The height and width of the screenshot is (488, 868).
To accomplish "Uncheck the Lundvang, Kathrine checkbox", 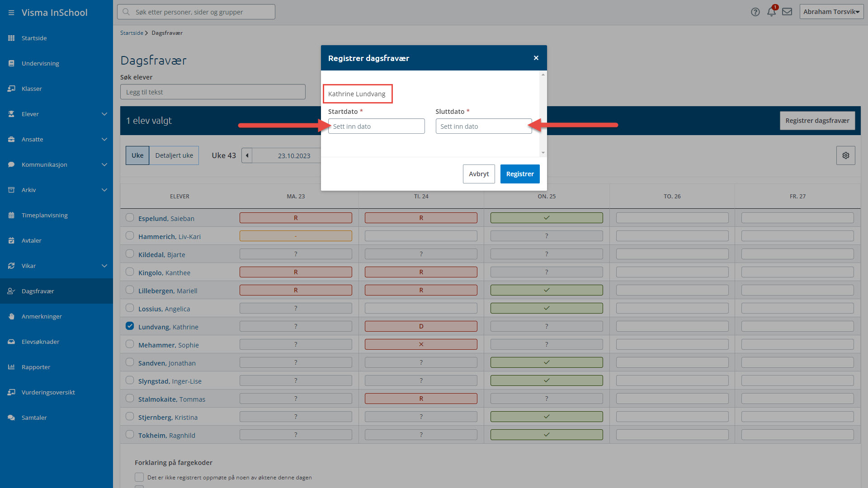I will (130, 326).
